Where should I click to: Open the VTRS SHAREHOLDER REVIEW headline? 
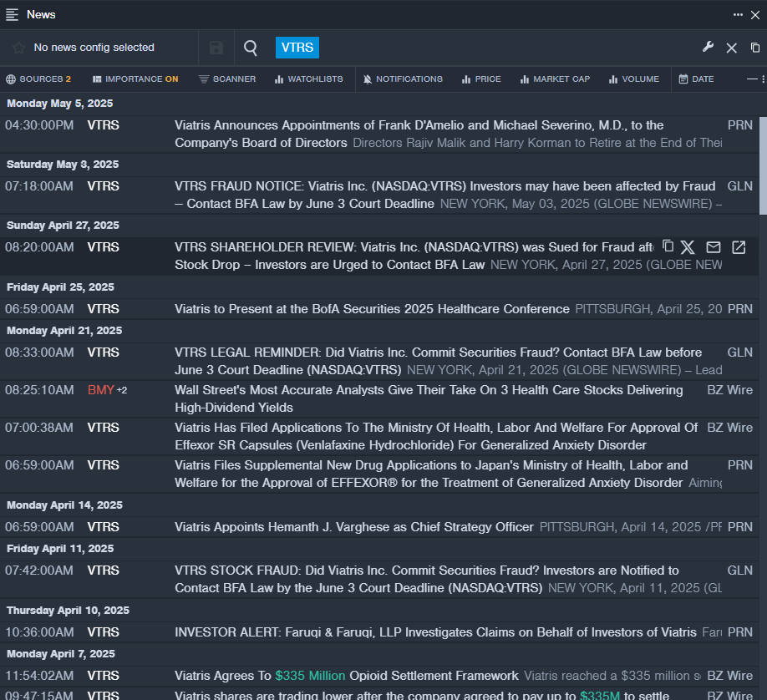click(x=414, y=256)
